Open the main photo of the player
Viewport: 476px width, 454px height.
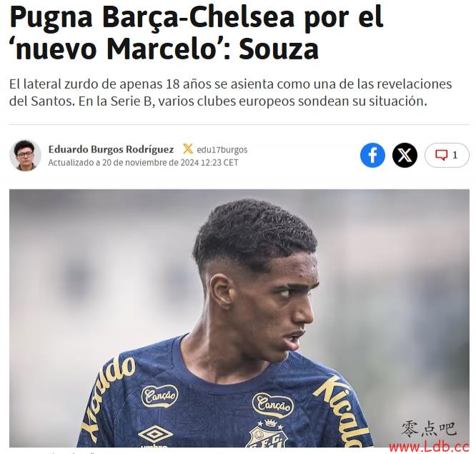[239, 318]
